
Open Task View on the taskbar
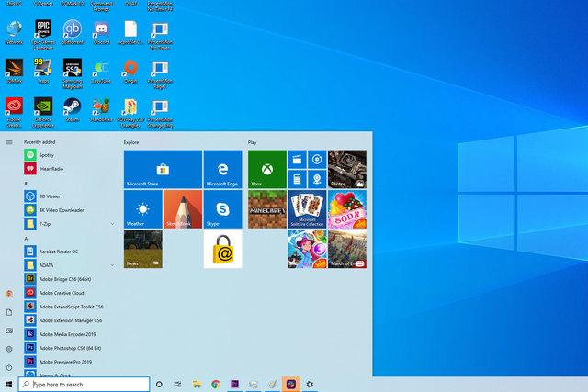(177, 384)
